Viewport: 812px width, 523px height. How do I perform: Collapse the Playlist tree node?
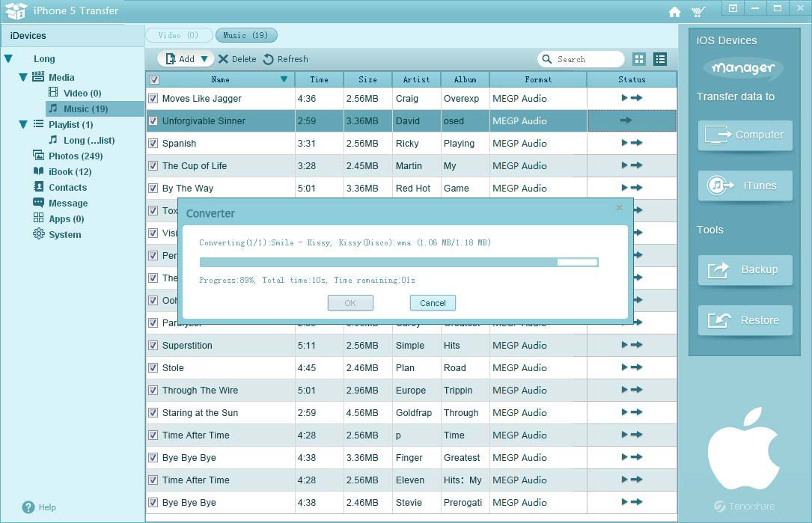pyautogui.click(x=23, y=124)
